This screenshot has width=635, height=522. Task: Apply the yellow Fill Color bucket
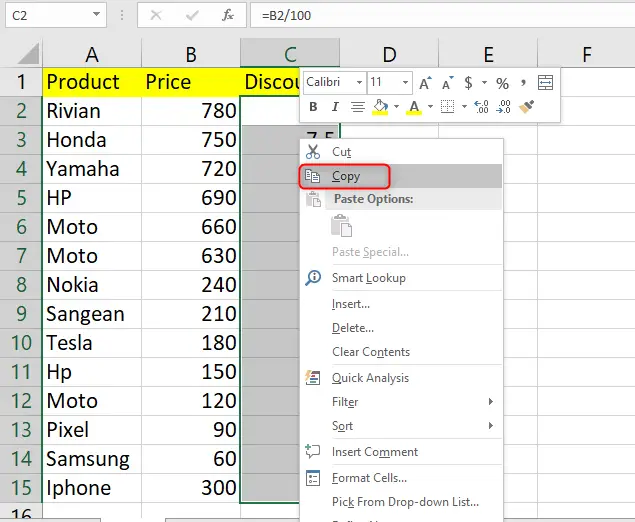pos(380,107)
